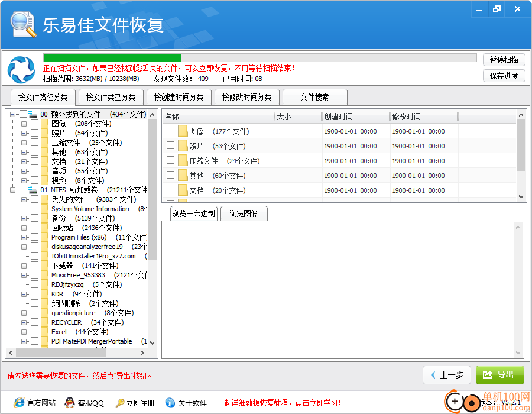Click the blue circular scanning status icon

[21, 70]
